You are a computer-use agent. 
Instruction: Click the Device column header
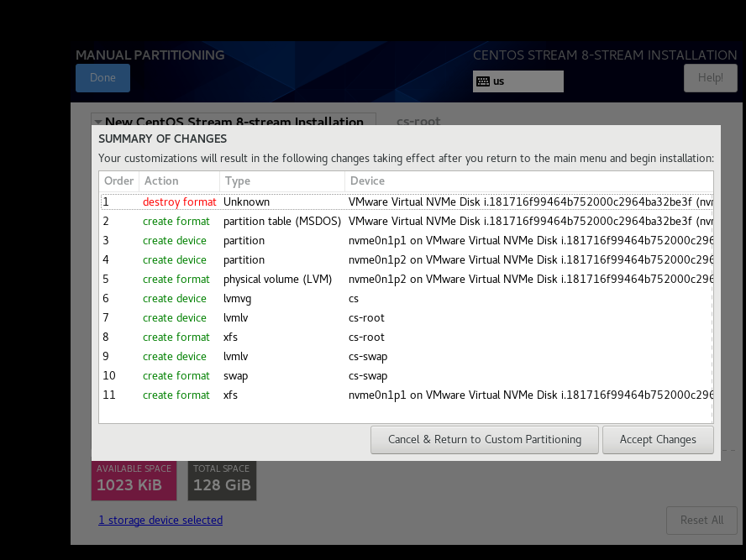529,181
